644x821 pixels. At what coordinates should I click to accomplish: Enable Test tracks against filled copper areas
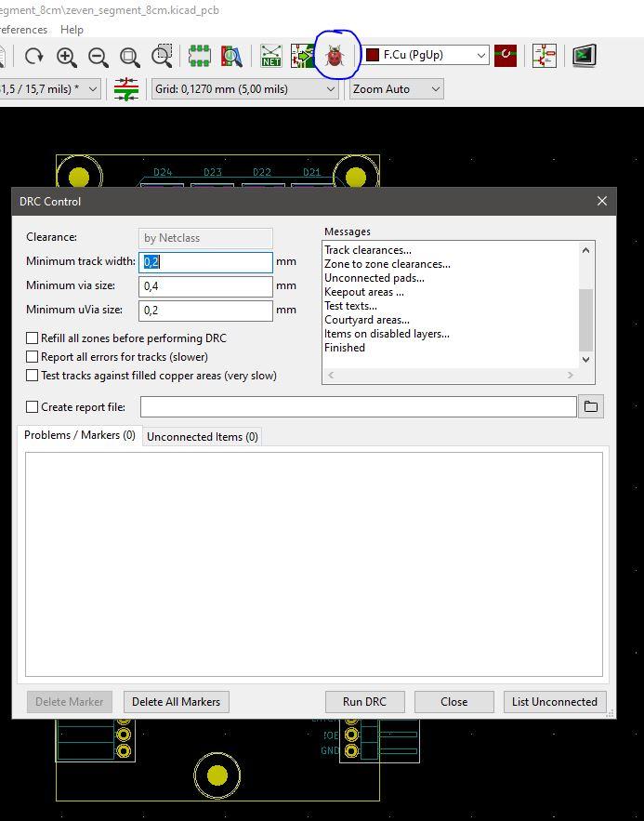coord(32,376)
